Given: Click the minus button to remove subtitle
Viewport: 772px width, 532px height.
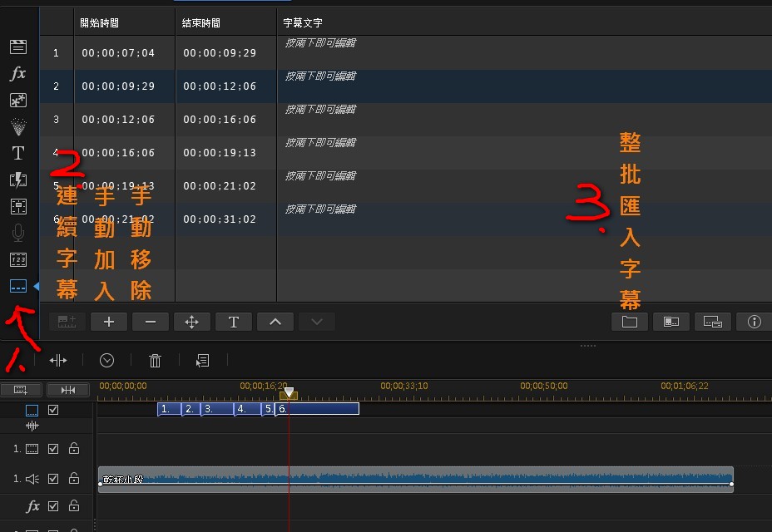Looking at the screenshot, I should coord(151,322).
